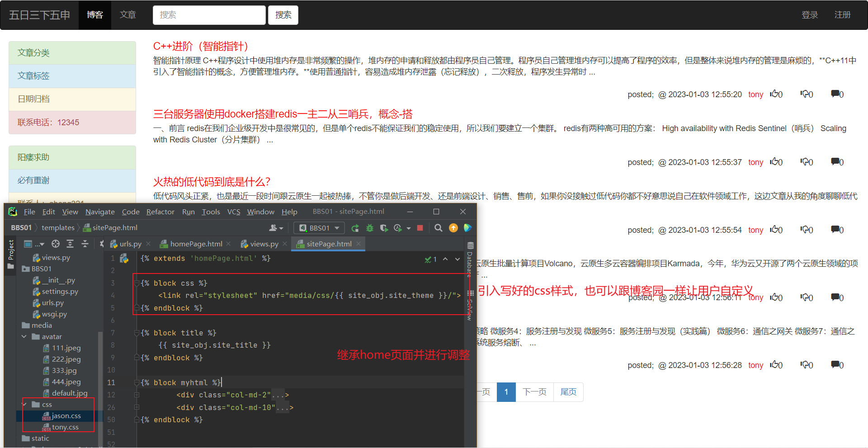Select settings.py in the project tree
Image resolution: width=868 pixels, height=448 pixels.
[60, 292]
